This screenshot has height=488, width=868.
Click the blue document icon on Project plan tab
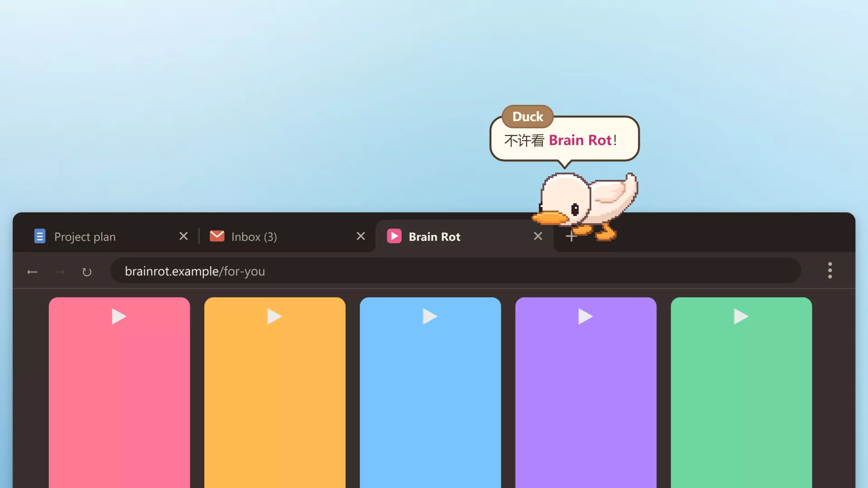pyautogui.click(x=40, y=236)
